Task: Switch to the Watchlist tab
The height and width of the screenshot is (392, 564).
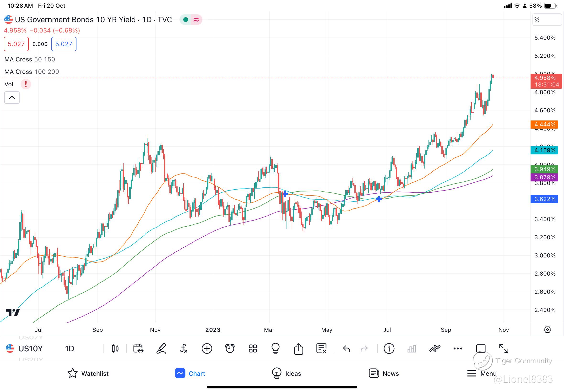Action: pos(88,373)
